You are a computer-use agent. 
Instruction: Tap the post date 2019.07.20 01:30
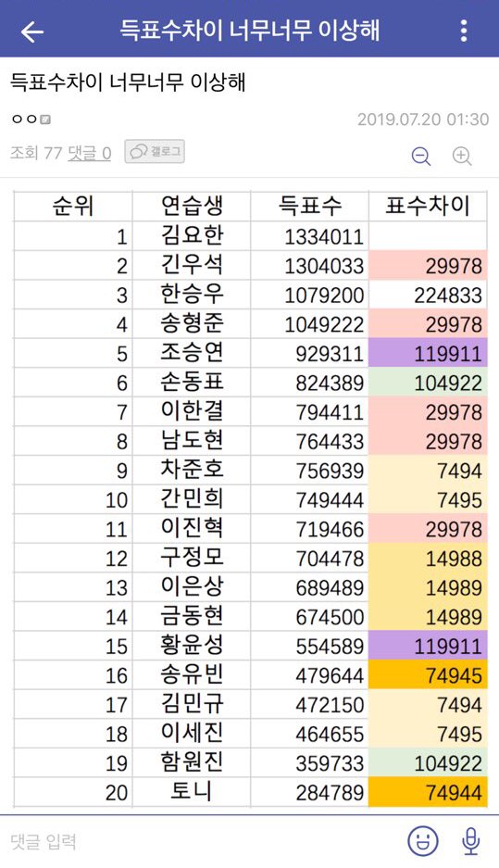tap(423, 119)
